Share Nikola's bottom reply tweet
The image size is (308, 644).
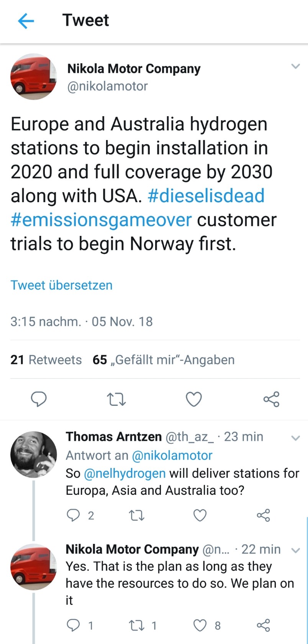tap(263, 626)
